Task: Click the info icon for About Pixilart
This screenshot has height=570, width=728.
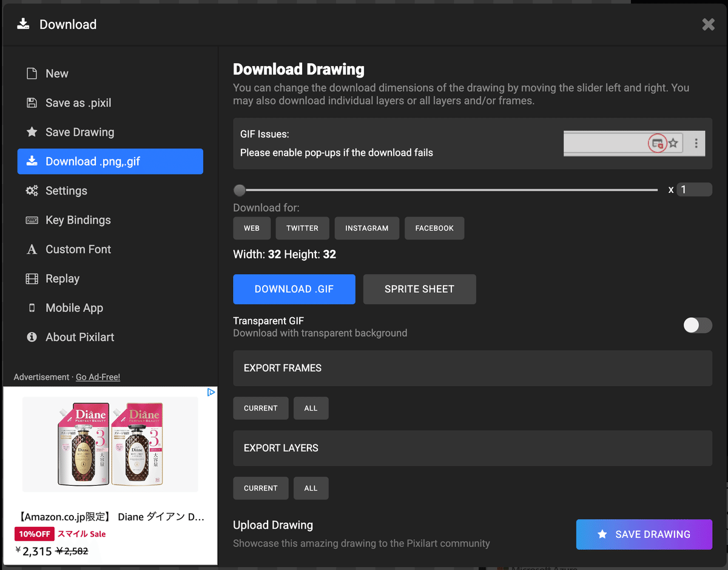Action: pyautogui.click(x=32, y=337)
